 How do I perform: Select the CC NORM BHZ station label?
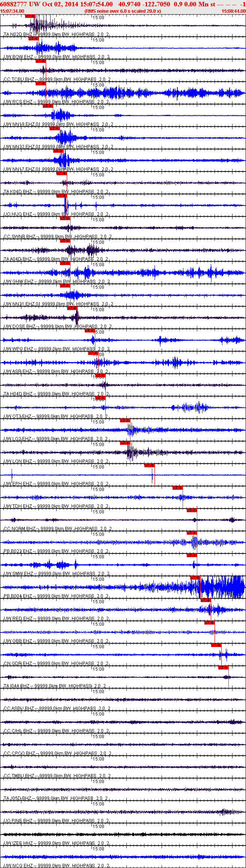pyautogui.click(x=58, y=529)
